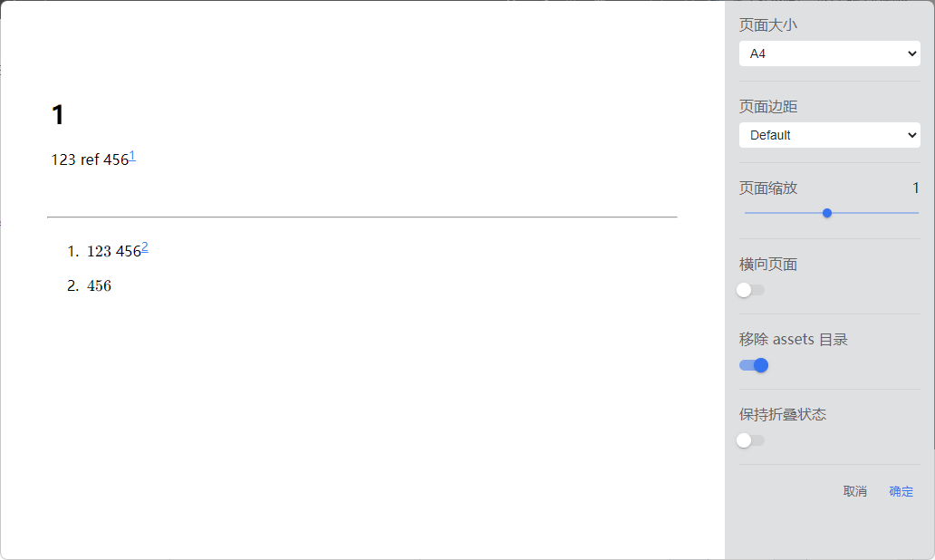Follow footnote reference link 1
Image resolution: width=935 pixels, height=560 pixels.
click(x=132, y=156)
